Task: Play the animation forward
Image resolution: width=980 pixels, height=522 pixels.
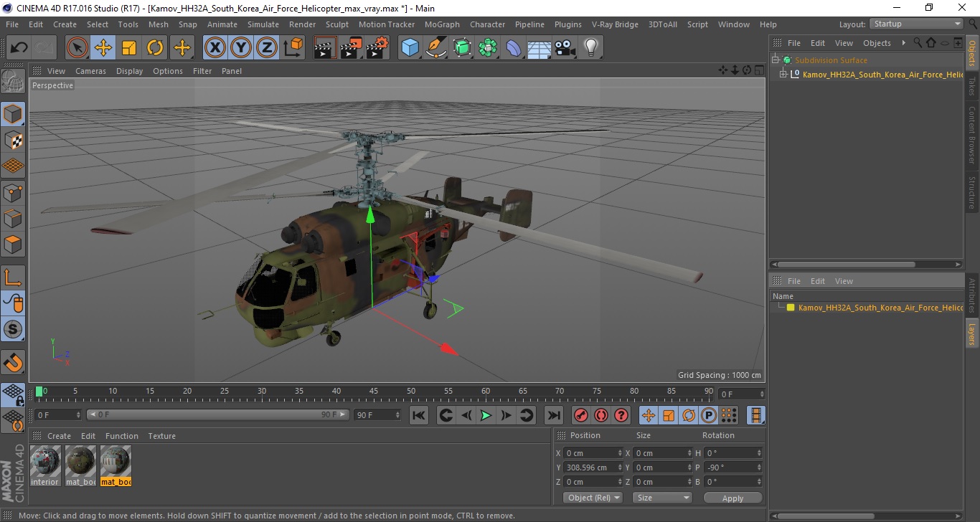Action: pyautogui.click(x=486, y=415)
